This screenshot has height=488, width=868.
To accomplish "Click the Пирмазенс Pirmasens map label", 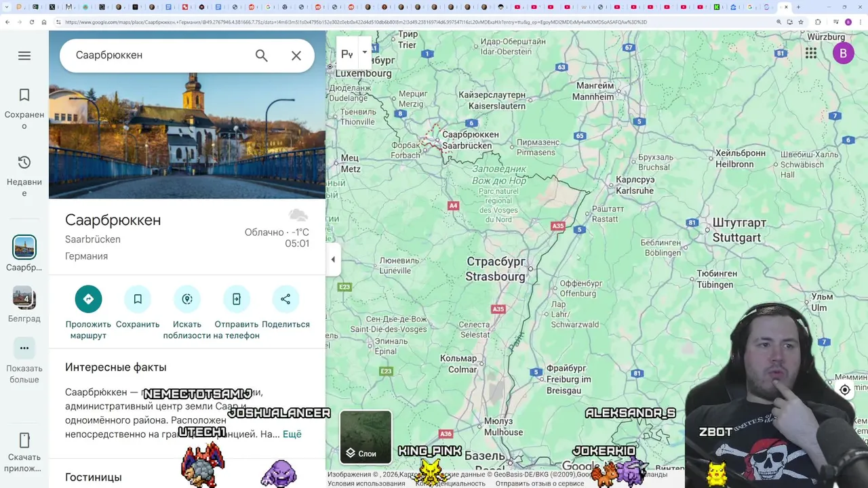I will click(x=538, y=147).
